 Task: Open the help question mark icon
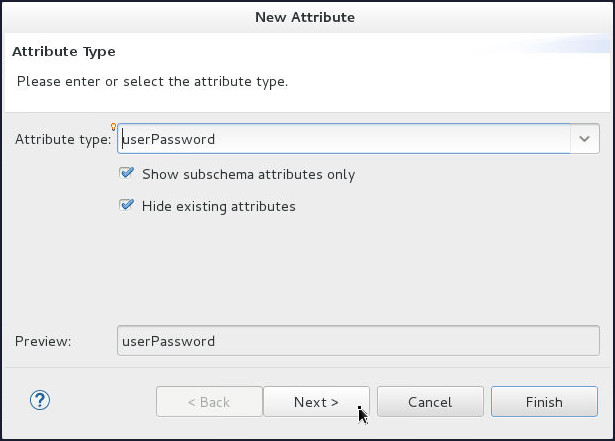coord(40,401)
